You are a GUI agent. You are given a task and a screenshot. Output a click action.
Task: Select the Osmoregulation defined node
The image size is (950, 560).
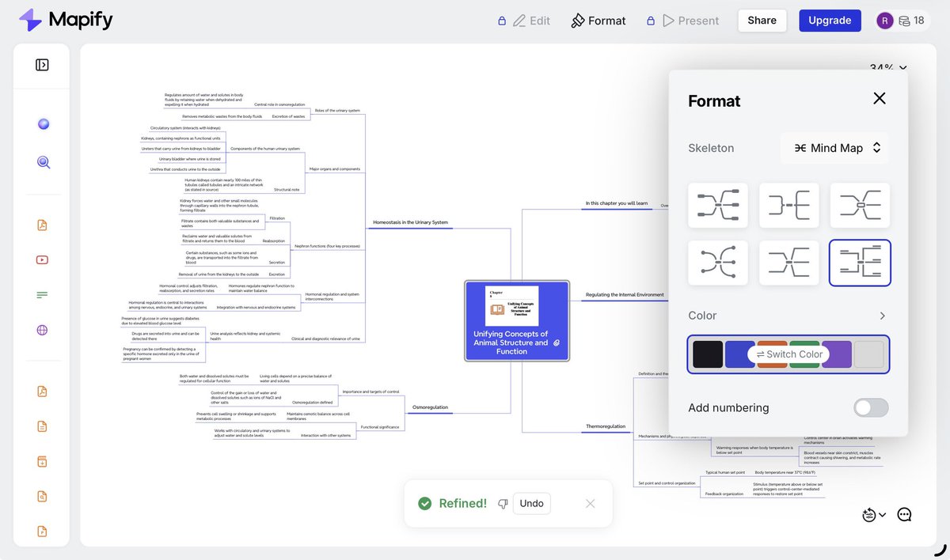312,402
